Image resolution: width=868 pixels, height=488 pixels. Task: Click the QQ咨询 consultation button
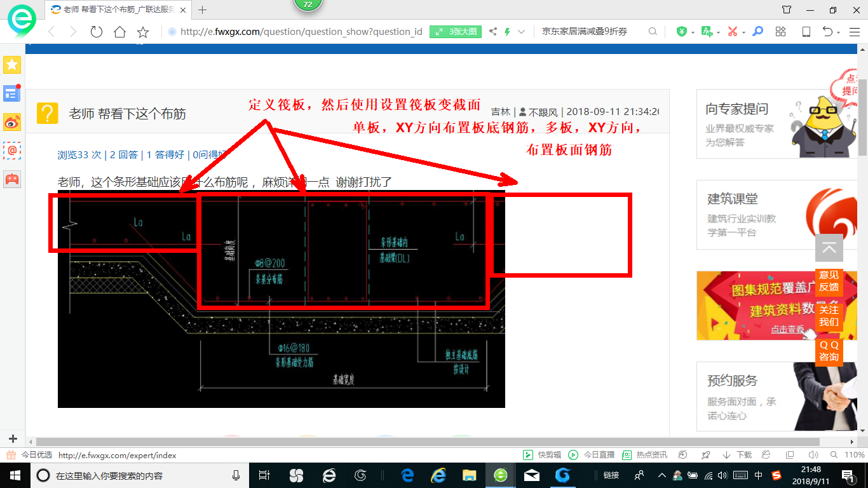tap(829, 351)
